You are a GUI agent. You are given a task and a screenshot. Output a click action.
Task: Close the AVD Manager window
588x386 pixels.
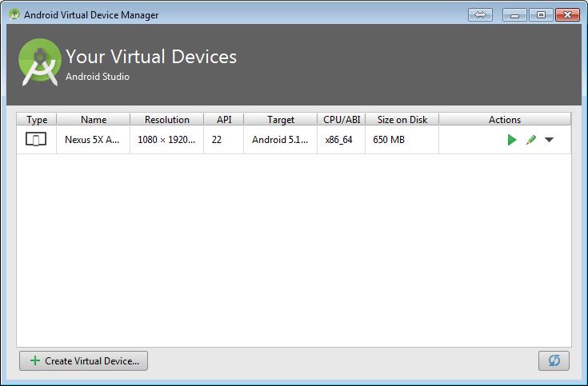pos(567,15)
